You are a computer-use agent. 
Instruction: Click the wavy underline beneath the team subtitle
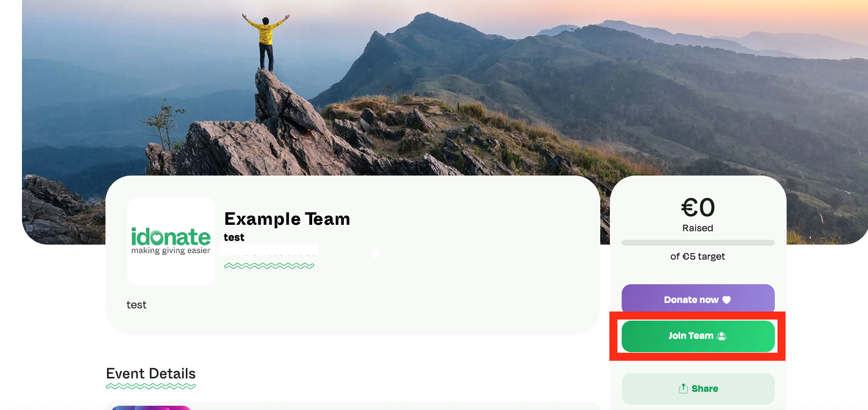269,265
